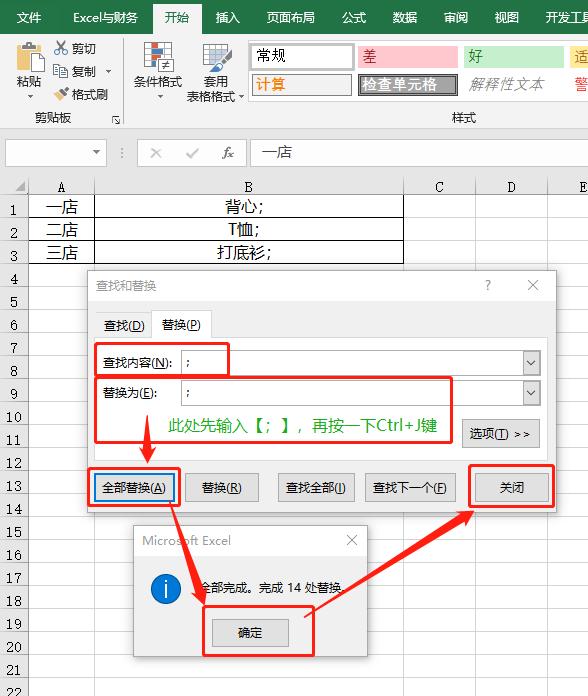
Task: Select the Format Painter brush icon
Action: [x=61, y=94]
